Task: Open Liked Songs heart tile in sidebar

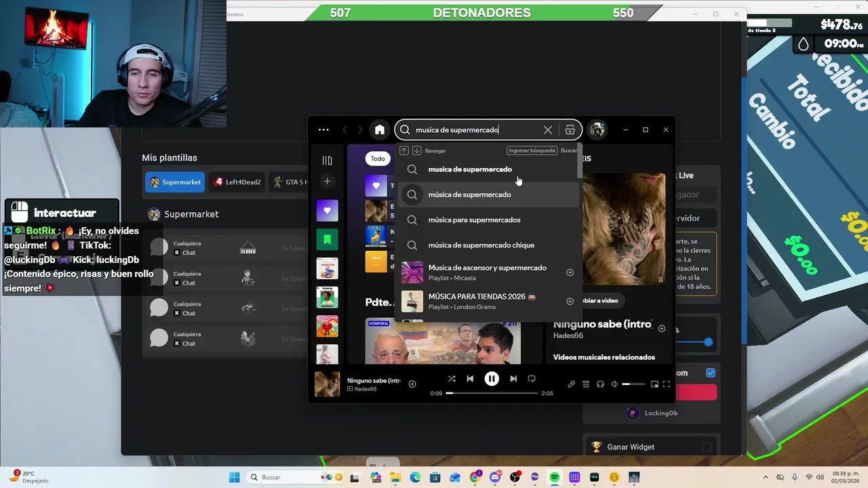Action: tap(327, 210)
